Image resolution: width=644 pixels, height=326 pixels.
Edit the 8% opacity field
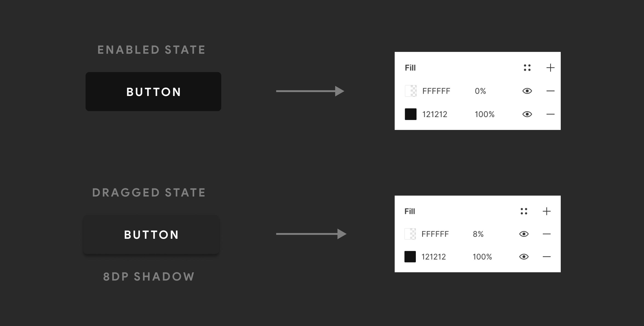pos(478,234)
